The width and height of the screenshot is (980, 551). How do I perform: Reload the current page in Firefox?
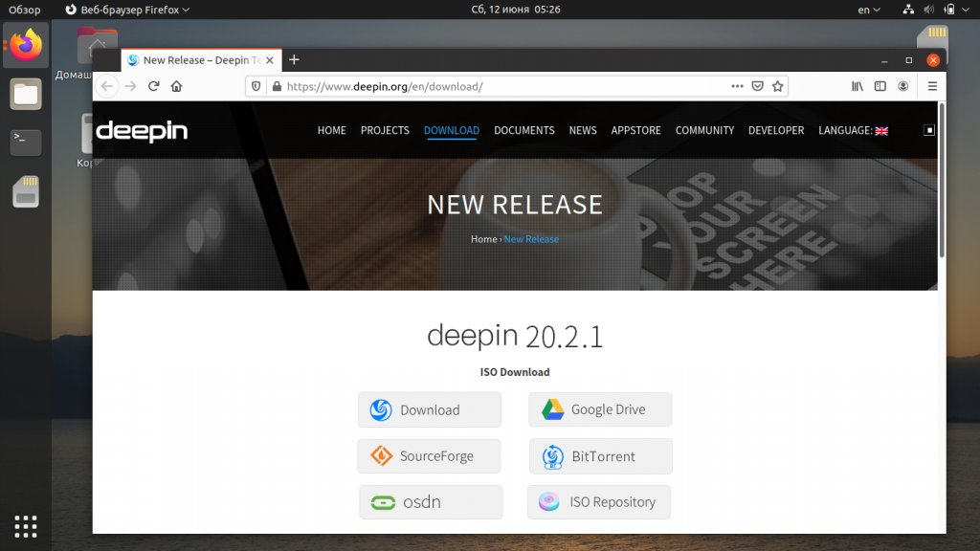[153, 85]
